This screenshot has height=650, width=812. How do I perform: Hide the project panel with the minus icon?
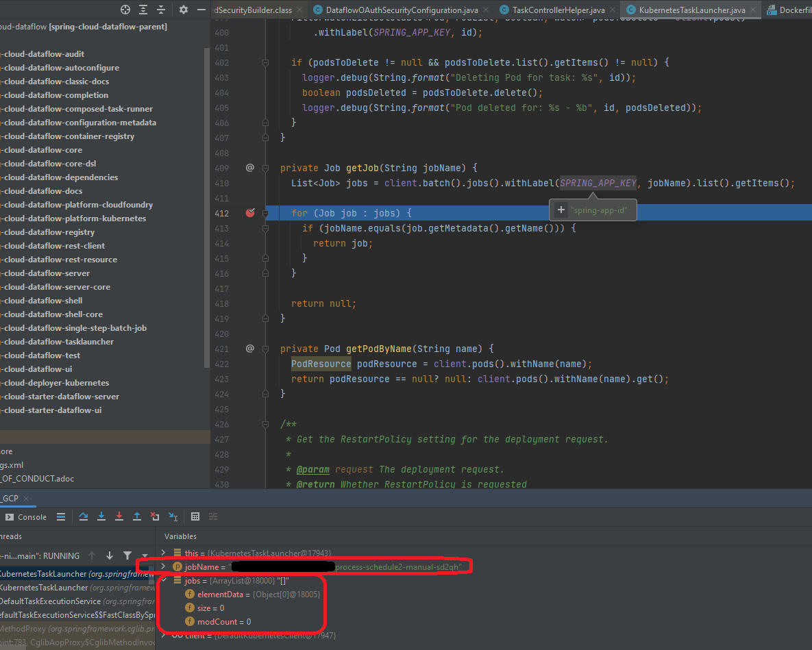[x=201, y=10]
